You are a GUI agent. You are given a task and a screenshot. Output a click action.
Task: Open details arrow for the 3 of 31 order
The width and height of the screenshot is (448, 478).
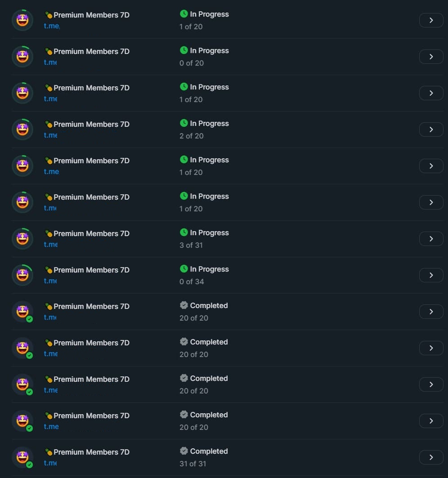tap(431, 239)
